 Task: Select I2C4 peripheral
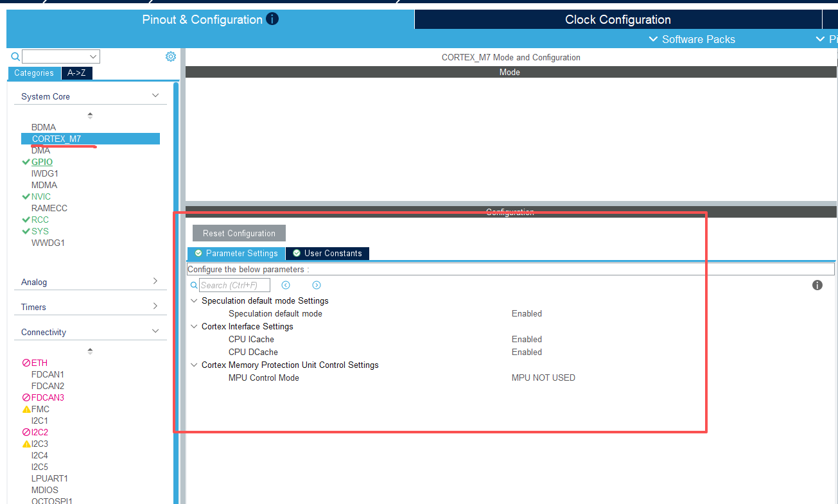click(40, 455)
